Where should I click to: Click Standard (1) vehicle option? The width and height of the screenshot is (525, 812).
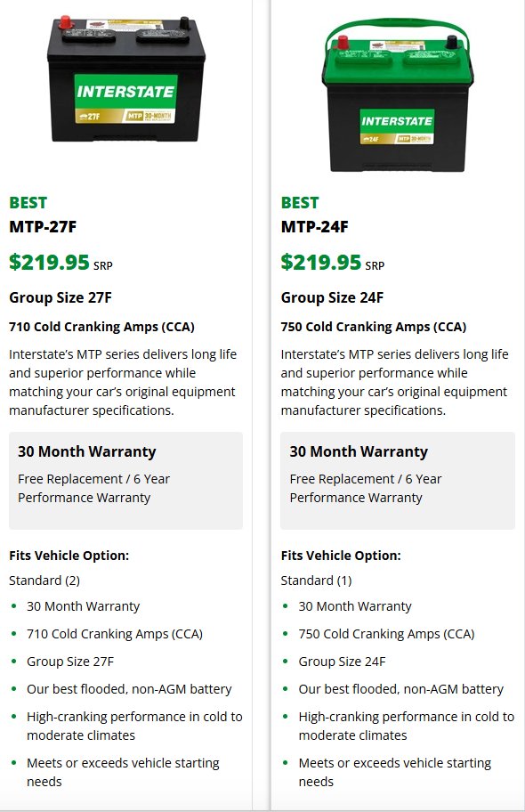[x=317, y=581]
